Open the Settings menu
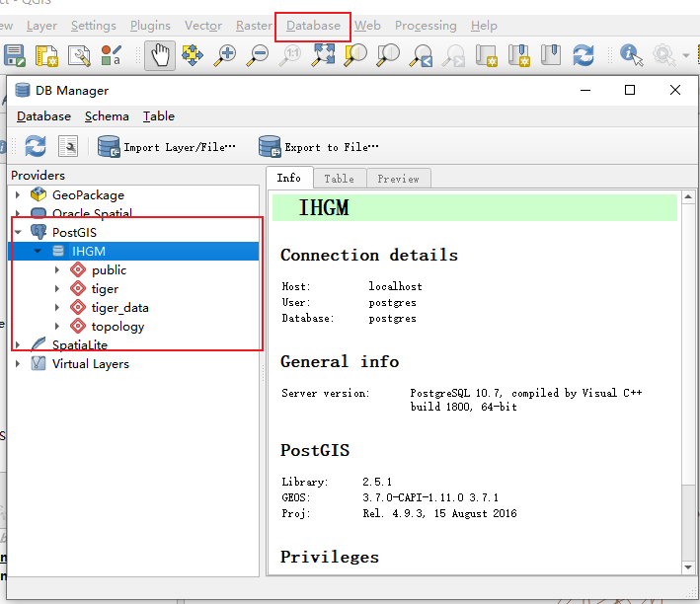Screen dimensions: 700x604 click(x=94, y=26)
